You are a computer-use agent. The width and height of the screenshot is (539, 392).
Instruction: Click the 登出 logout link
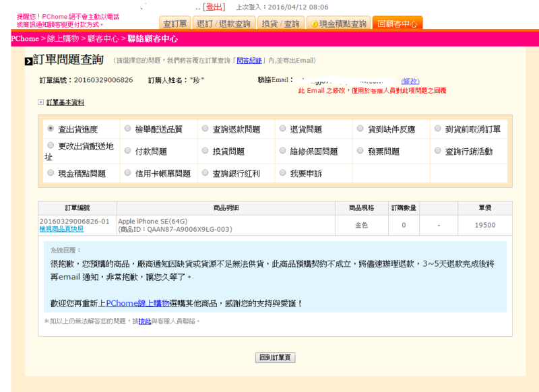click(214, 7)
